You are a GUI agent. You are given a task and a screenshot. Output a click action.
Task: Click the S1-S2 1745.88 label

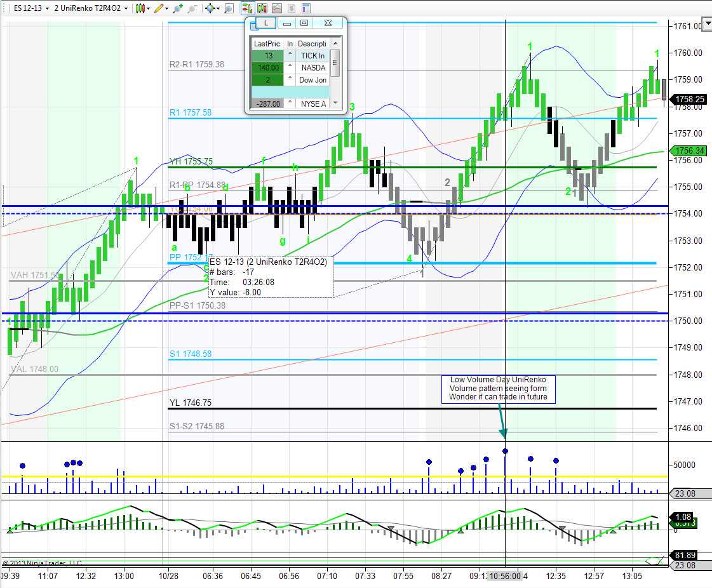(x=197, y=426)
